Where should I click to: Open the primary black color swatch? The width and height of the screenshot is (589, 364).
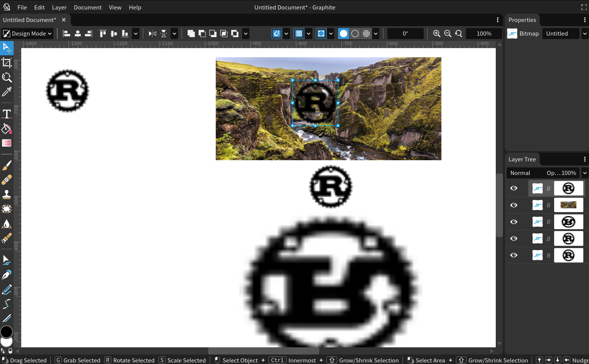(6, 331)
